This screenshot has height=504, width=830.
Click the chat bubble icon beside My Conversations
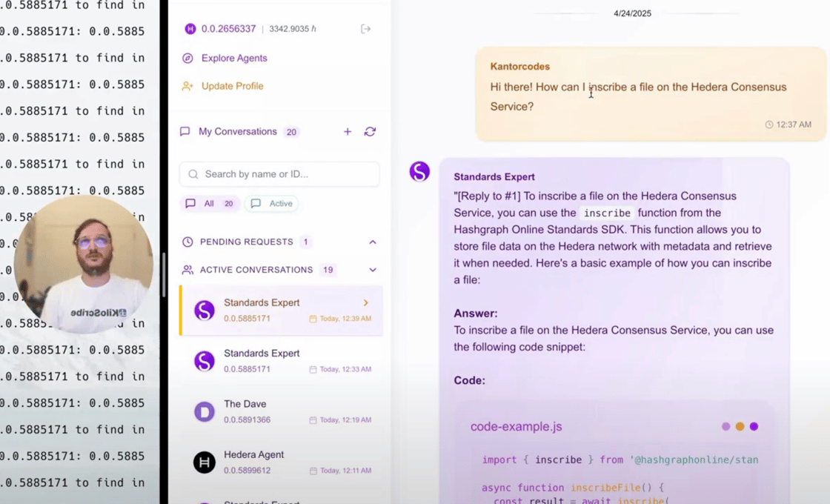[x=185, y=131]
